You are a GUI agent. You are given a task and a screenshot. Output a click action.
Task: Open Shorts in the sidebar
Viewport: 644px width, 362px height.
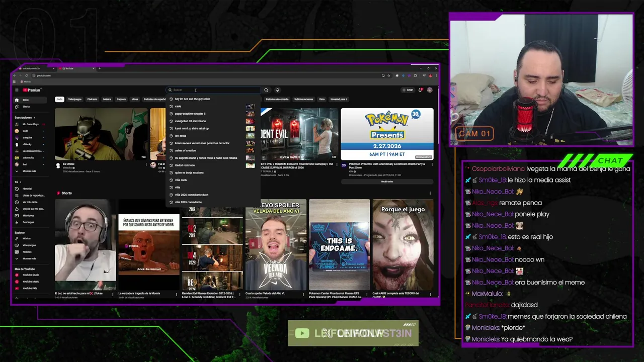30,107
